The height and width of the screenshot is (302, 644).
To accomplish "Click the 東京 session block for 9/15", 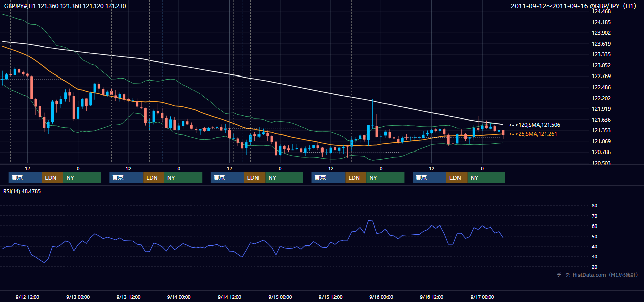I will [x=329, y=178].
